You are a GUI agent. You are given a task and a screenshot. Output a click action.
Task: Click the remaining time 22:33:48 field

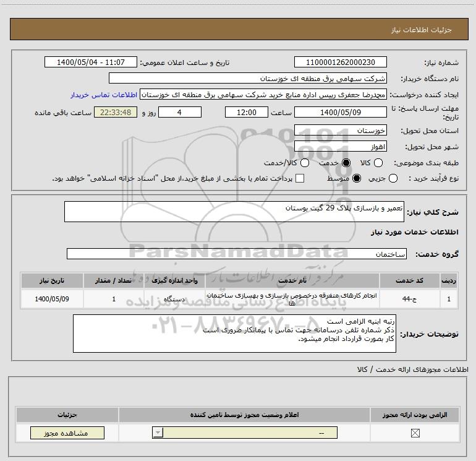click(x=116, y=112)
